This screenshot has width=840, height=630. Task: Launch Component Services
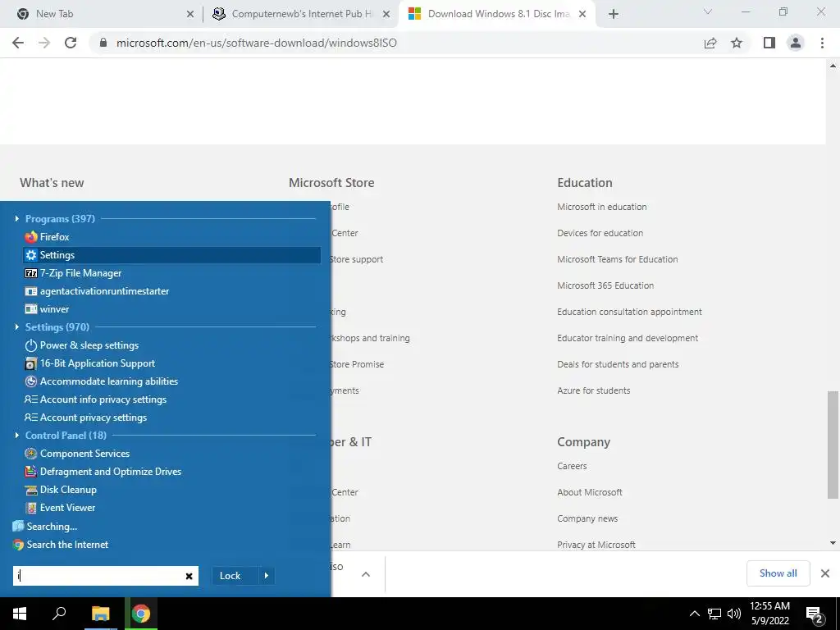click(x=77, y=454)
